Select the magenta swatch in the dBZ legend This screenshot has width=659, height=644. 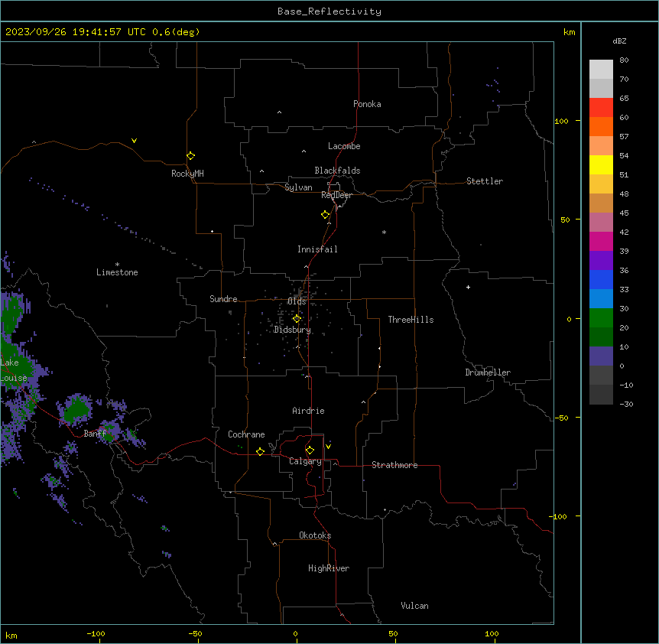click(x=601, y=241)
